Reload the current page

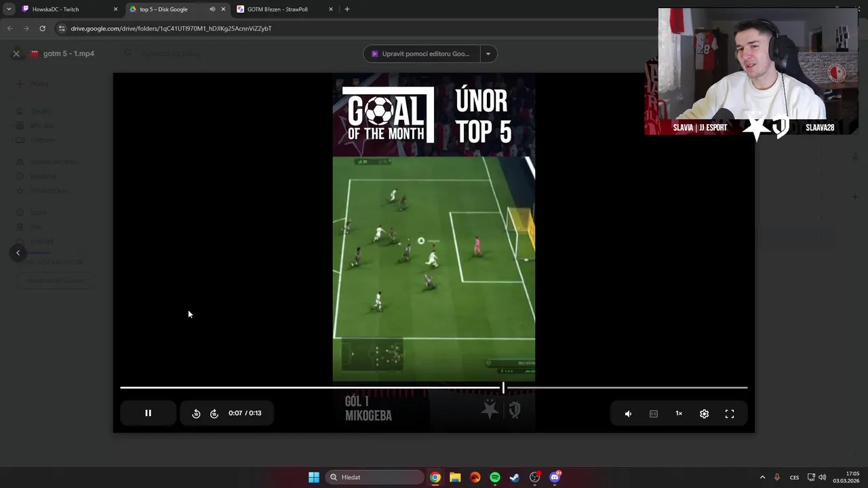[x=42, y=28]
